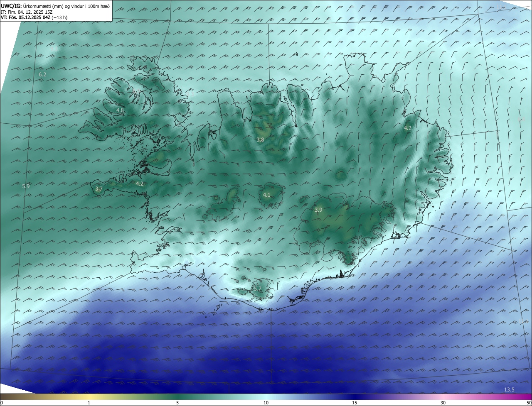Screen dimensions: 532x406
Task: Click the 4.8 value over the Westfjords
Action: pos(120,110)
